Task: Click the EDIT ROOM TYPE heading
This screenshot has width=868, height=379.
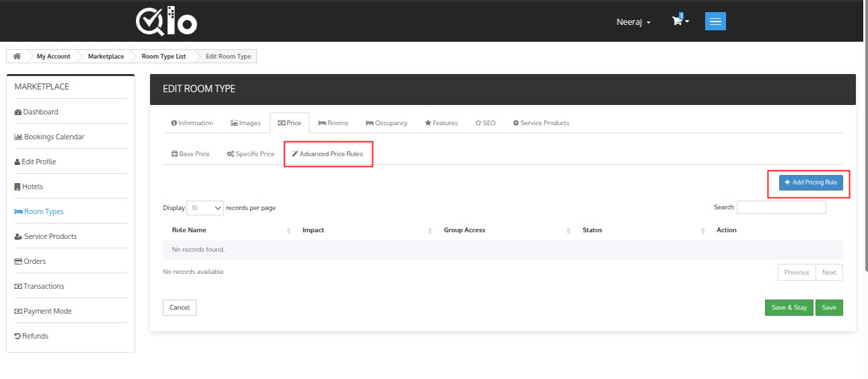Action: 199,89
